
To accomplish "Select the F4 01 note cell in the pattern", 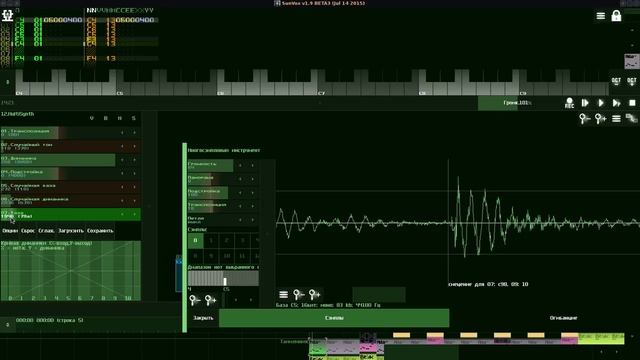I will [29, 59].
